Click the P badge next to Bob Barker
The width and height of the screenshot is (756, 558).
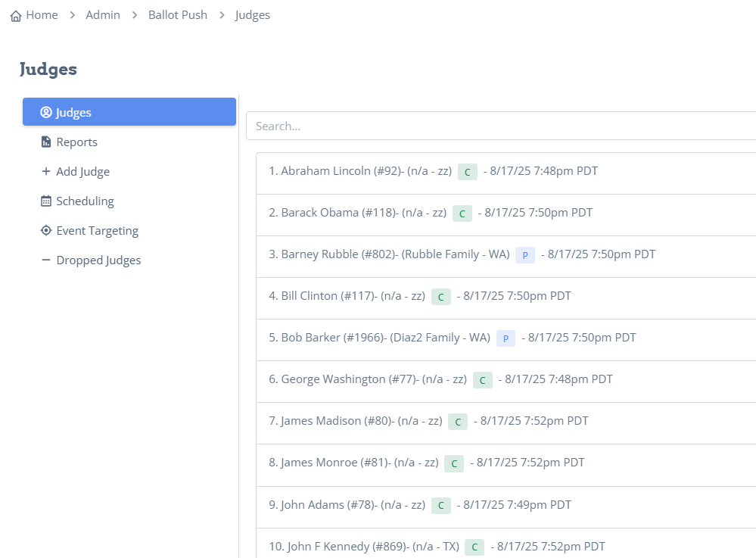(506, 338)
